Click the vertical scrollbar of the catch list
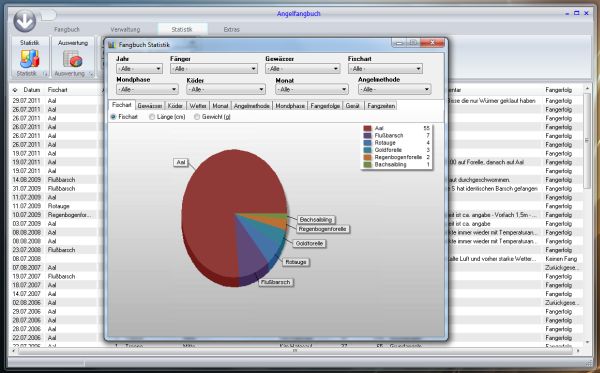The width and height of the screenshot is (600, 373). pyautogui.click(x=587, y=215)
